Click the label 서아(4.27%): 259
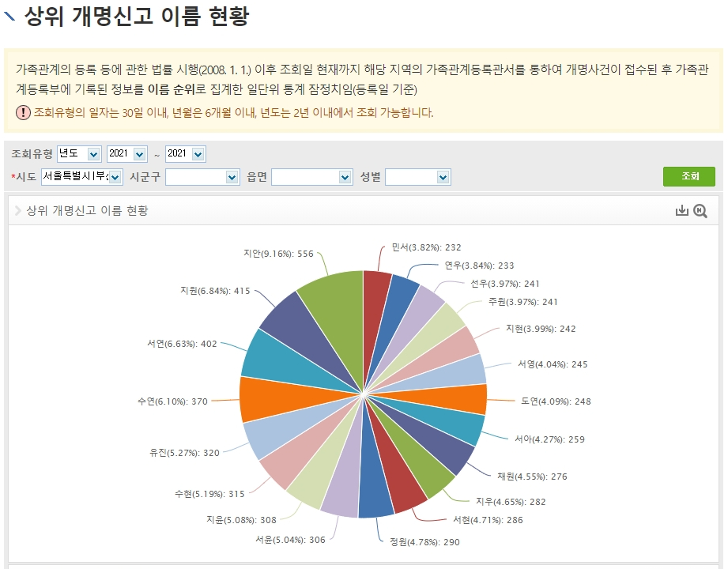728x569 pixels. [x=549, y=439]
